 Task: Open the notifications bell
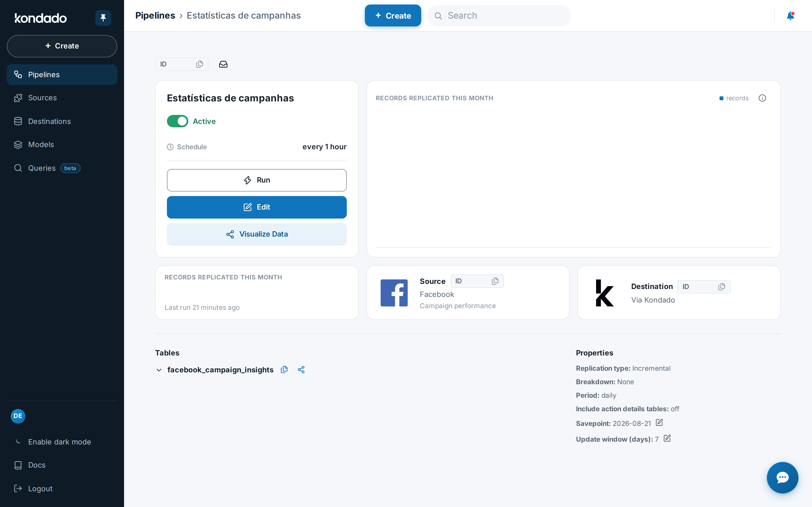pyautogui.click(x=790, y=16)
